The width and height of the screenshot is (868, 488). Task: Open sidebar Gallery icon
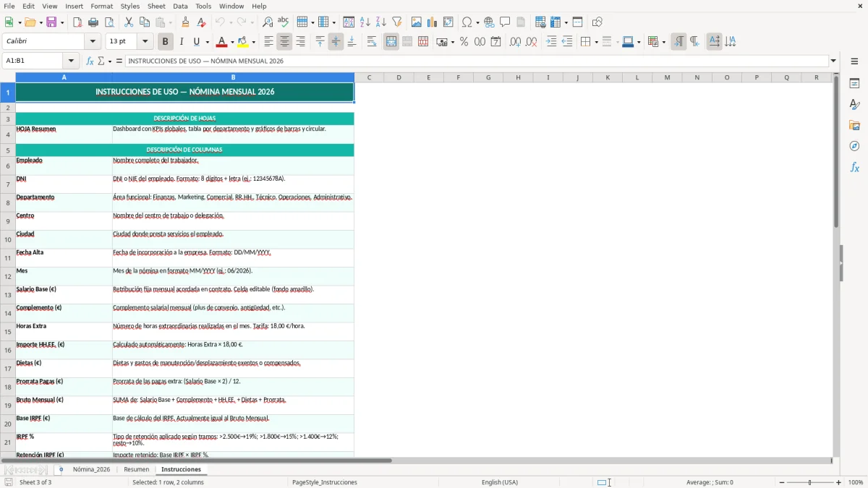[x=854, y=126]
